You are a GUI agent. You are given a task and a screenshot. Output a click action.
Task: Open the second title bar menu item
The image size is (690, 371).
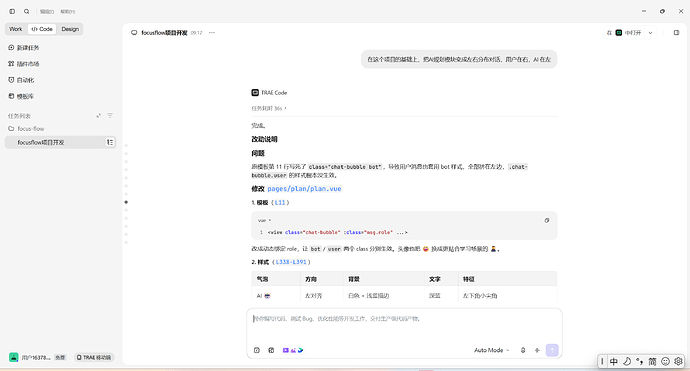[x=68, y=11]
